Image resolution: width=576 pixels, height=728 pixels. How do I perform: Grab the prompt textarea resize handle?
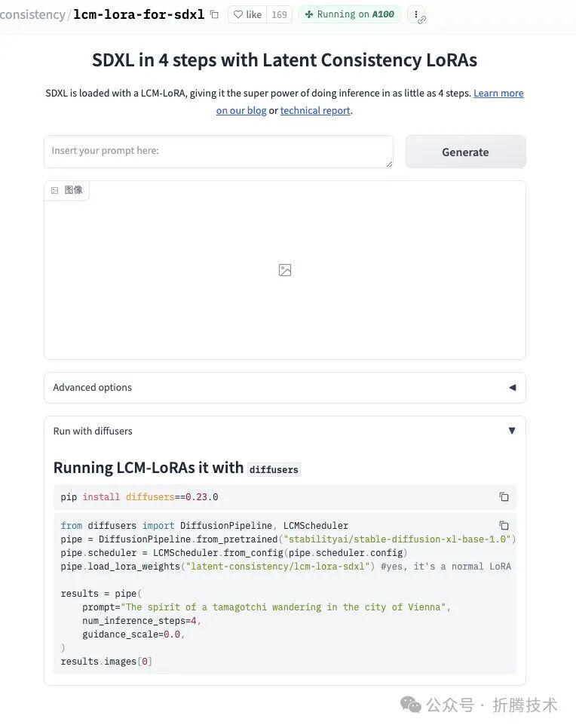pyautogui.click(x=389, y=164)
